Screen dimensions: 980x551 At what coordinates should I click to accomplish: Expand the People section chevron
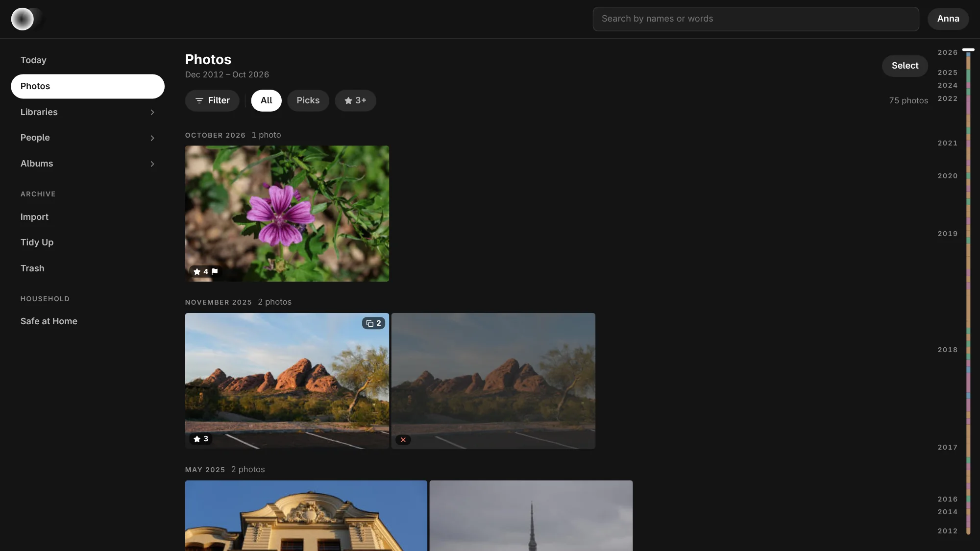(x=152, y=138)
